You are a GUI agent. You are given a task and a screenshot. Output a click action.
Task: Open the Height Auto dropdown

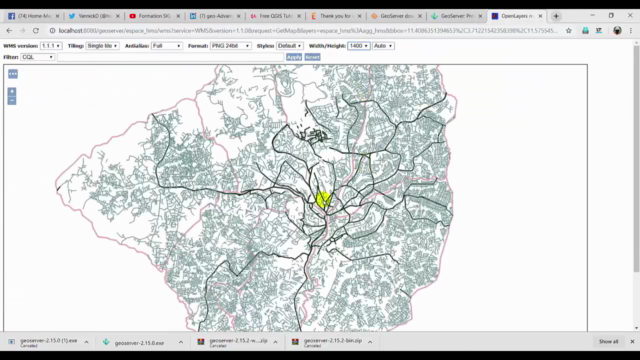383,46
